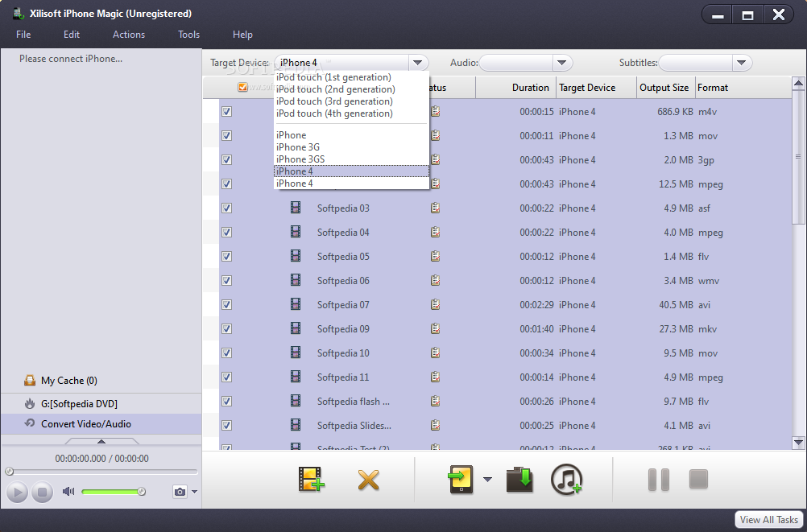
Task: Stop the preview in the player
Action: click(x=42, y=492)
